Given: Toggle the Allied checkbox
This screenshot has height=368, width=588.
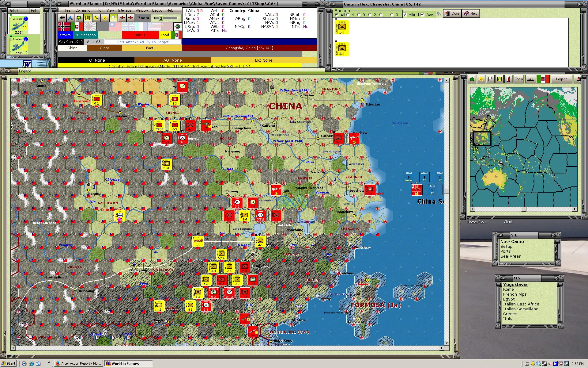Looking at the screenshot, I should point(405,14).
